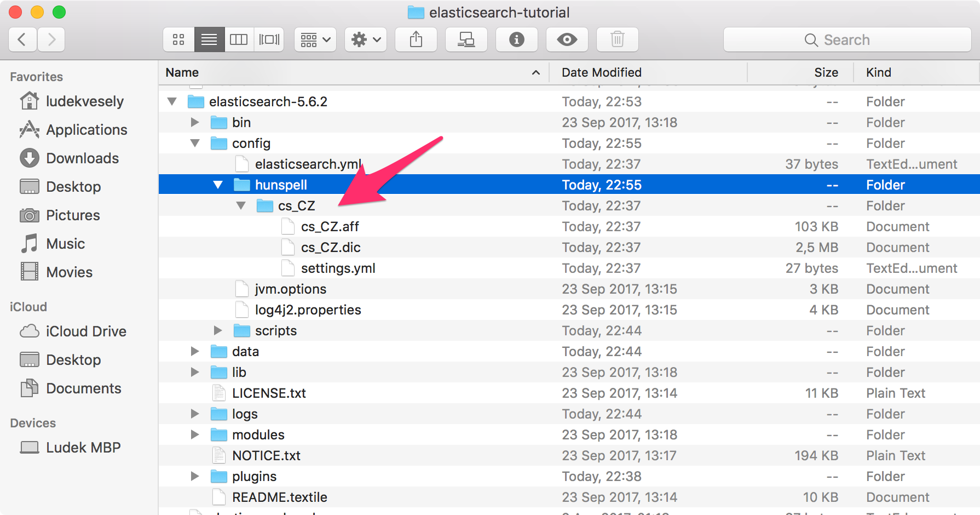Go back with the left chevron button
The width and height of the screenshot is (980, 515).
pyautogui.click(x=22, y=39)
